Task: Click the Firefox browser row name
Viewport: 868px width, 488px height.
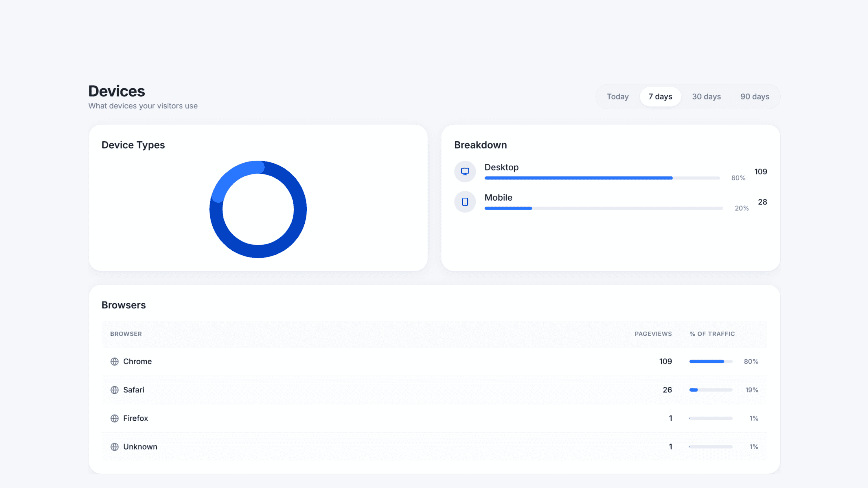Action: 135,418
